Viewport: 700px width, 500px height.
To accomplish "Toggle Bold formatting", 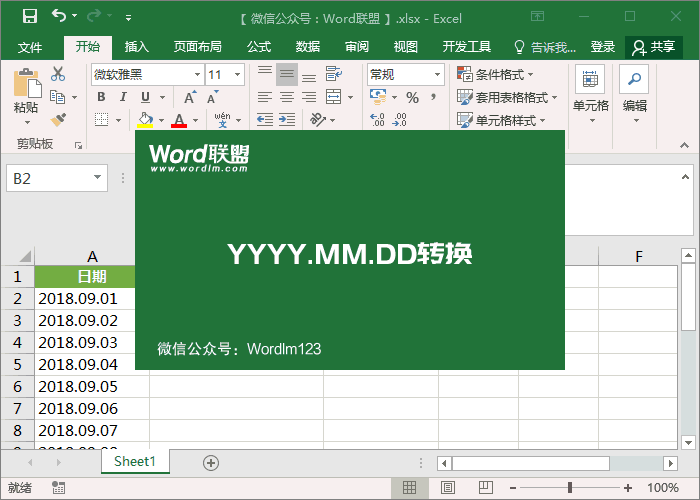I will click(x=101, y=97).
